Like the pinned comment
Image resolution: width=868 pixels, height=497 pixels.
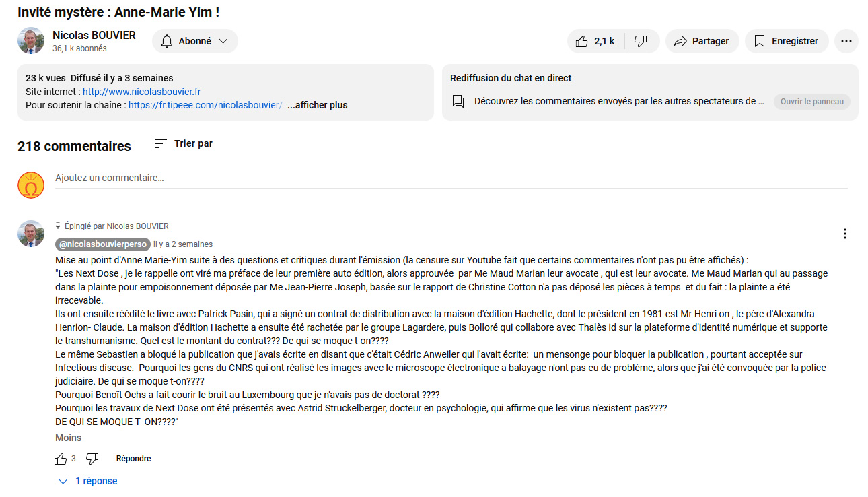coord(61,459)
